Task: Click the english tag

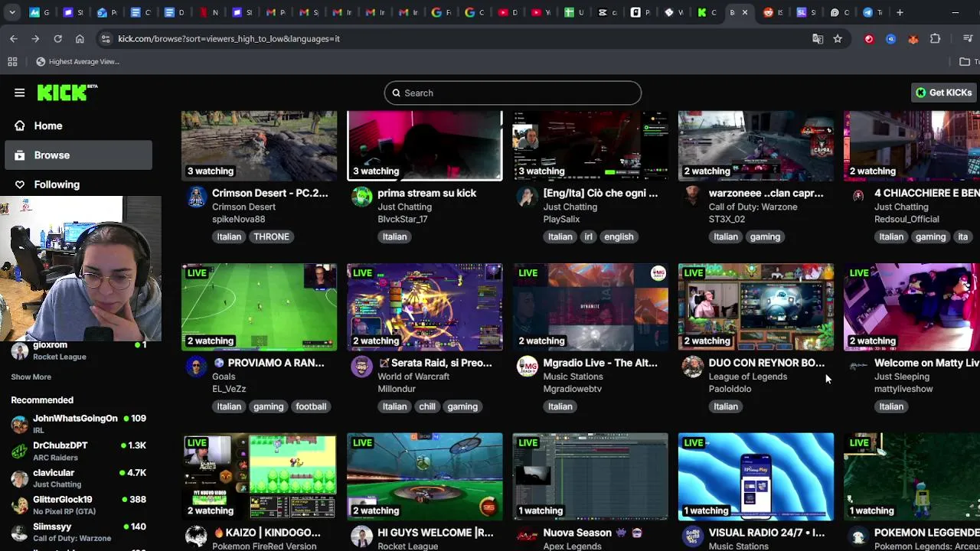Action: tap(619, 236)
